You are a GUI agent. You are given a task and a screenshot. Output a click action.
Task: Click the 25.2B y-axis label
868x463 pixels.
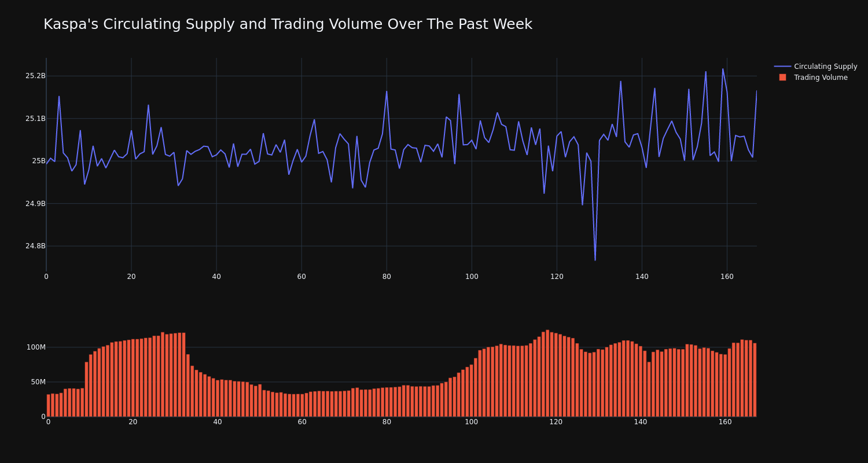[x=35, y=76]
